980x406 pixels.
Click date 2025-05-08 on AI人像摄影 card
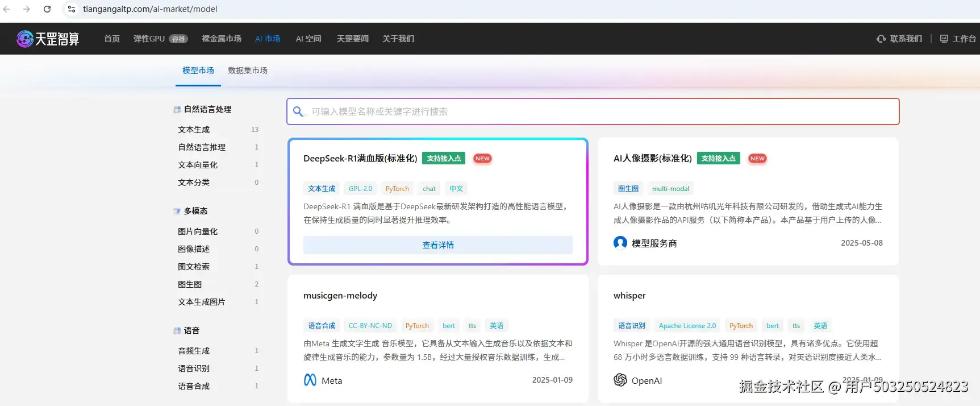pos(862,243)
